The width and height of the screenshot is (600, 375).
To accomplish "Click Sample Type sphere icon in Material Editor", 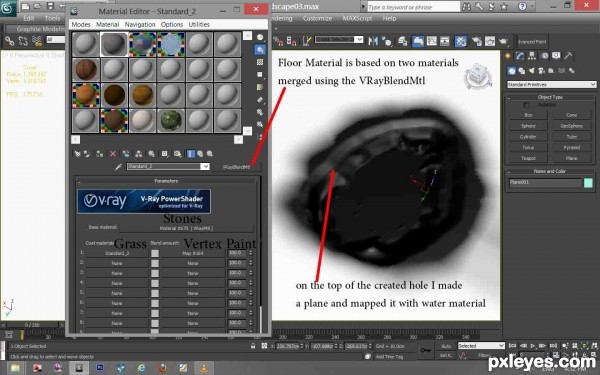I will (x=260, y=37).
